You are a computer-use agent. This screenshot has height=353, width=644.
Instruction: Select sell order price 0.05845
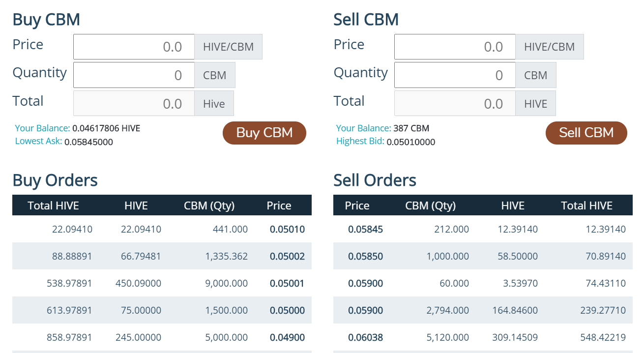tap(366, 229)
